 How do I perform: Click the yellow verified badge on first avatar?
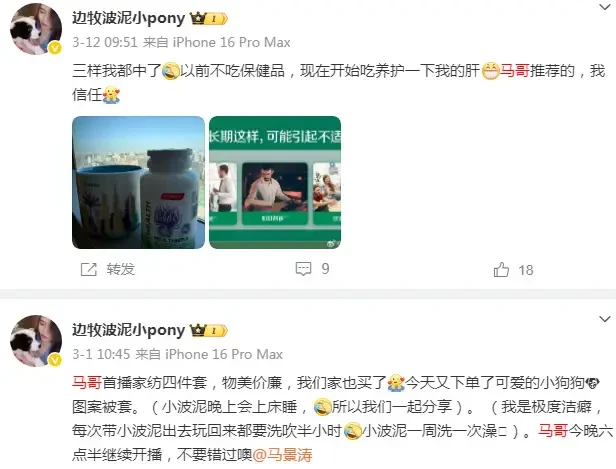[55, 48]
